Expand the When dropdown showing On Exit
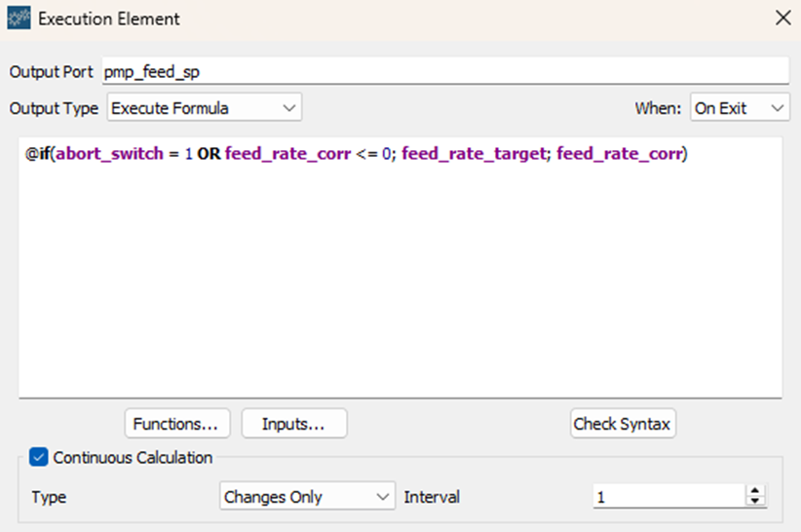Screen dimensions: 801x532 tap(739, 108)
